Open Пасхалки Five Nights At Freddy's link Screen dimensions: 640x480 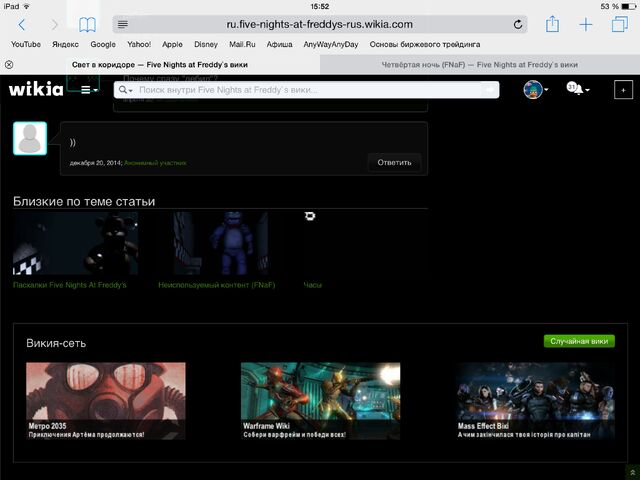tap(70, 285)
